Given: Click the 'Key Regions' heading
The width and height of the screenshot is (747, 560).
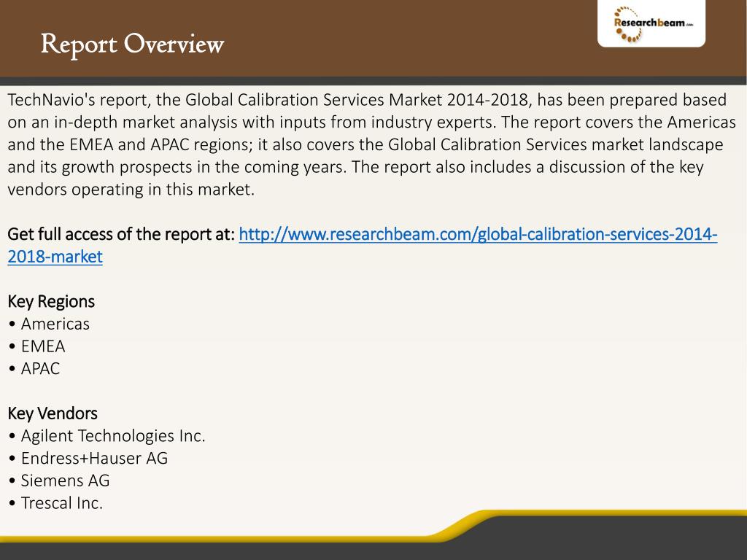Looking at the screenshot, I should 51,302.
